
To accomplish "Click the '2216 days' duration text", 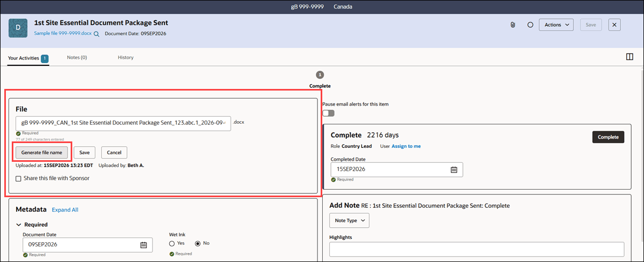I will (x=382, y=135).
